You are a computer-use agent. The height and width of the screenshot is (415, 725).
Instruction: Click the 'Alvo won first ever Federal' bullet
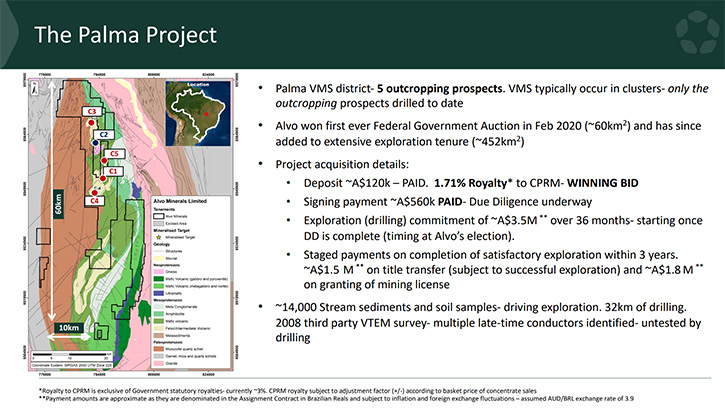coord(488,133)
